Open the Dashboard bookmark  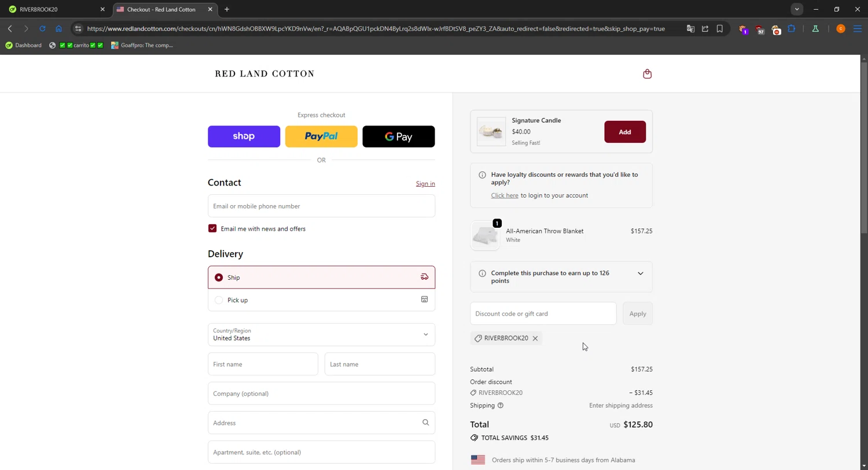pos(24,45)
